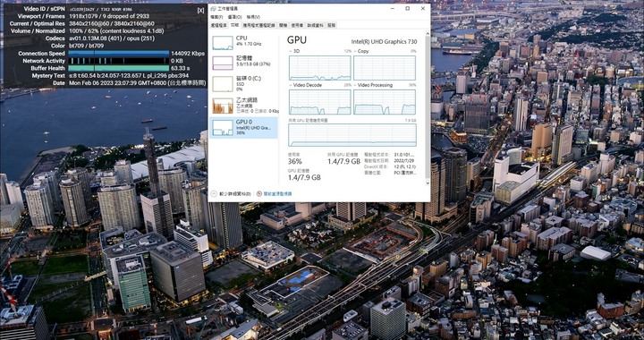Click the Intel(R) UHD Graphics 730 label
644x340 pixels.
tap(384, 42)
